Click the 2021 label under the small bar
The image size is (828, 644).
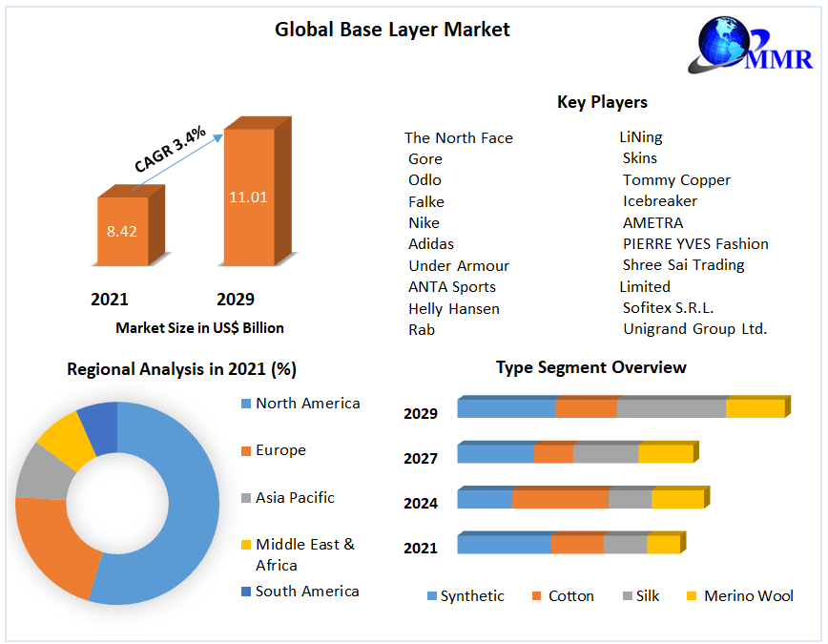point(110,300)
